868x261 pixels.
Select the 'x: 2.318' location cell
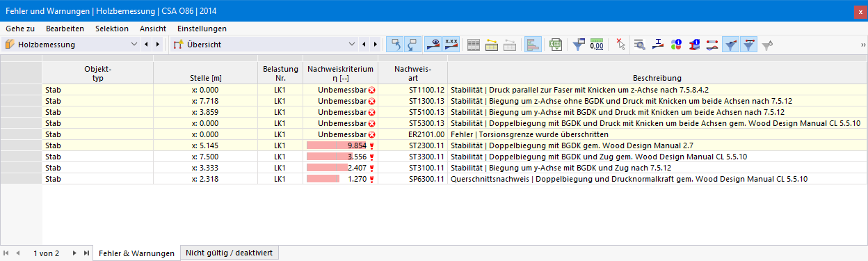coord(205,179)
